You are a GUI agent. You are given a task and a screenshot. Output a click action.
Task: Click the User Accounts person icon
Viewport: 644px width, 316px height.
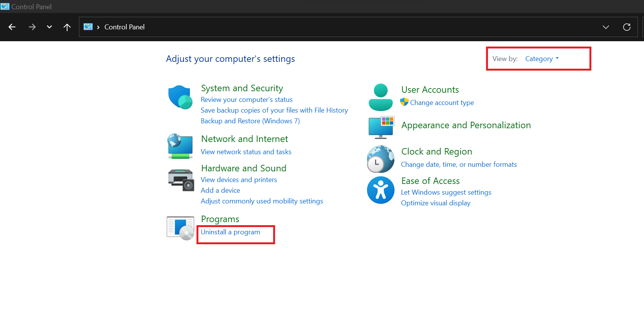pos(381,97)
